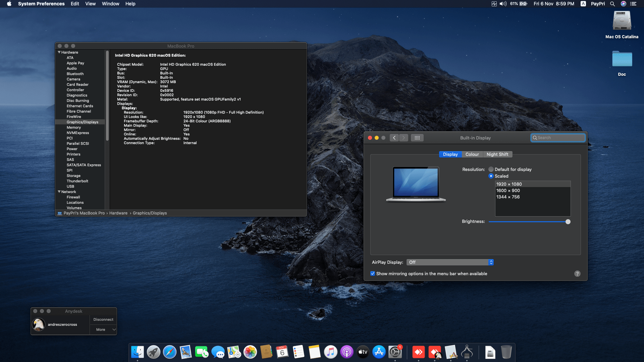This screenshot has height=362, width=644.
Task: Click the Brightness slider track
Action: click(527, 222)
